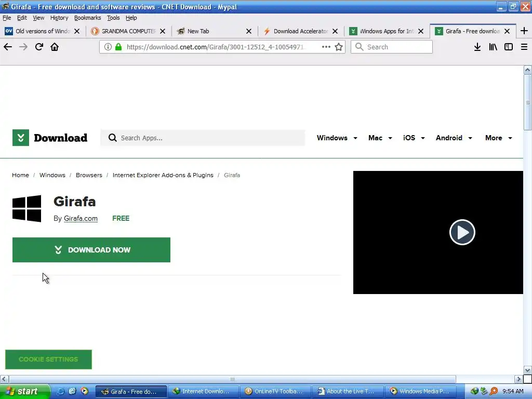Image resolution: width=532 pixels, height=399 pixels.
Task: Go back to the previous page
Action: tap(8, 47)
